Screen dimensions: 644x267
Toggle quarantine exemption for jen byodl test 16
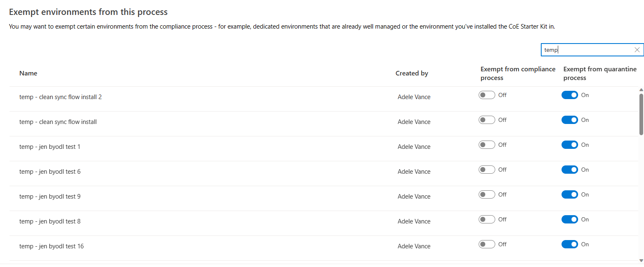coord(569,245)
